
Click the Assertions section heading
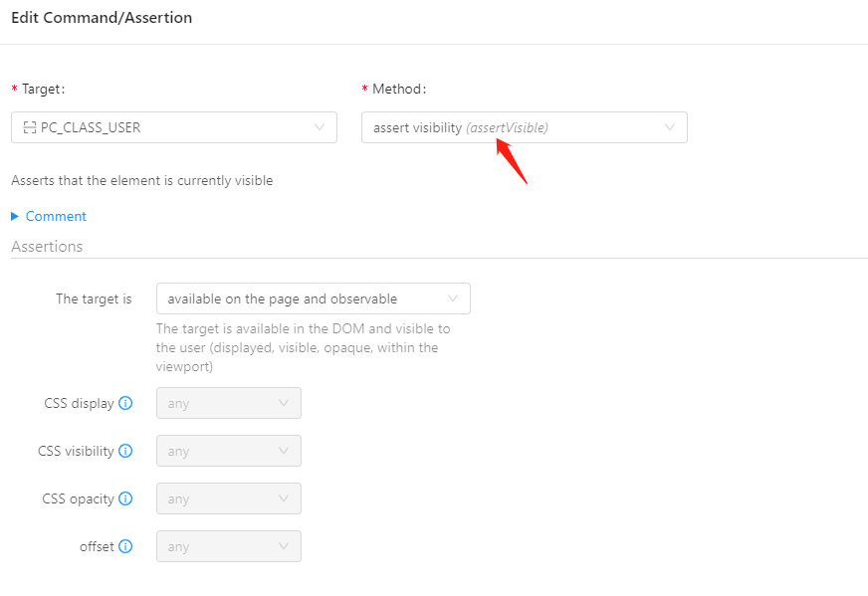pyautogui.click(x=47, y=246)
